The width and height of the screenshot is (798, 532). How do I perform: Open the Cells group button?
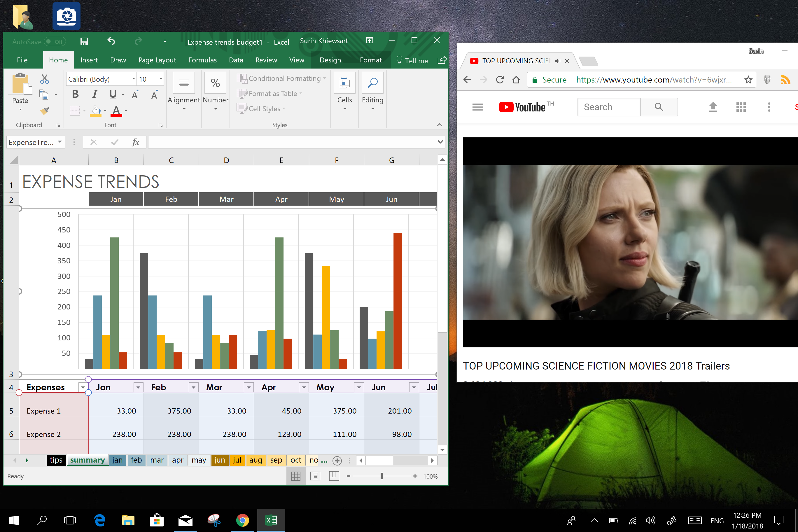(x=345, y=91)
